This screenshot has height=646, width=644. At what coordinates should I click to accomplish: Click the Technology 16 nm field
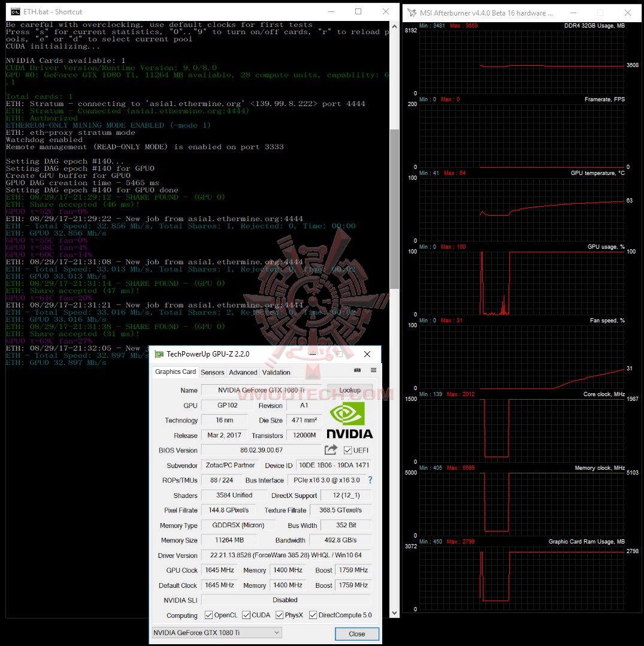coord(224,420)
